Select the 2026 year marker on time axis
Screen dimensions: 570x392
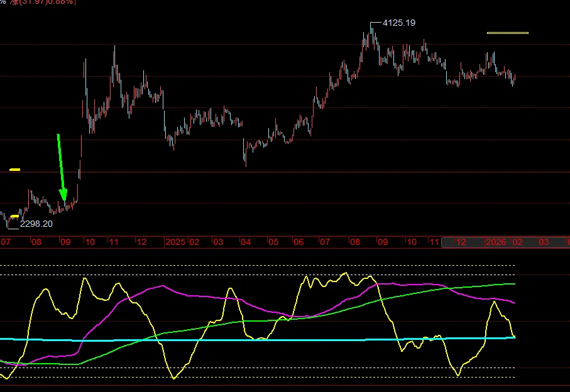coord(496,242)
